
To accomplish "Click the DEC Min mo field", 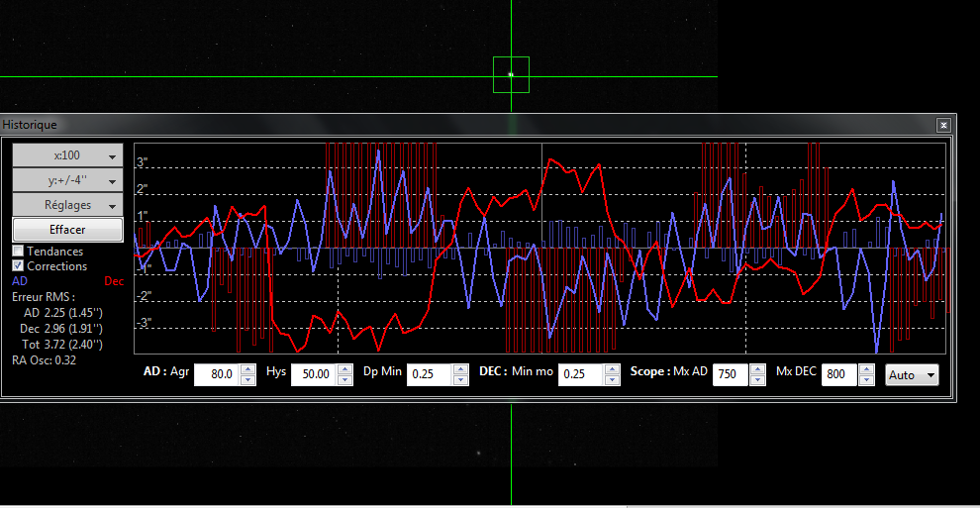I will tap(581, 374).
